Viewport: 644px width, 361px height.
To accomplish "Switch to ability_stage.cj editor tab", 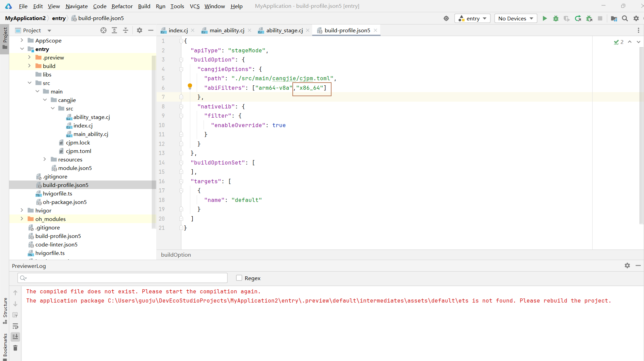I will [284, 30].
